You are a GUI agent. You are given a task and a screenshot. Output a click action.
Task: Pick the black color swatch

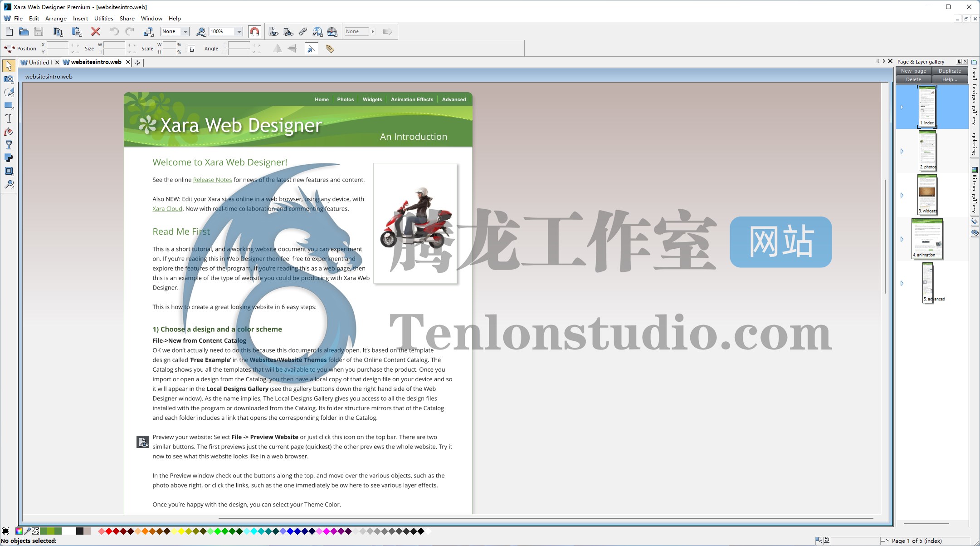[421, 531]
